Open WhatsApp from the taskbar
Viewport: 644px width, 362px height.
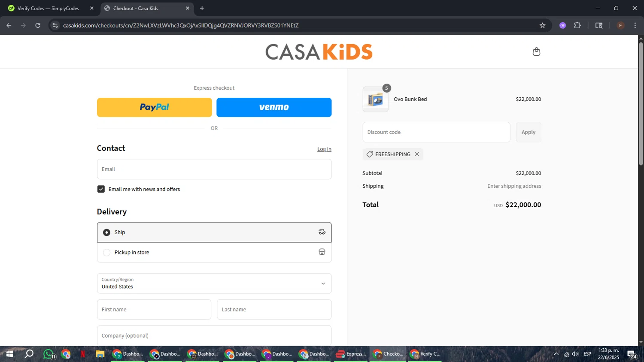click(x=49, y=354)
